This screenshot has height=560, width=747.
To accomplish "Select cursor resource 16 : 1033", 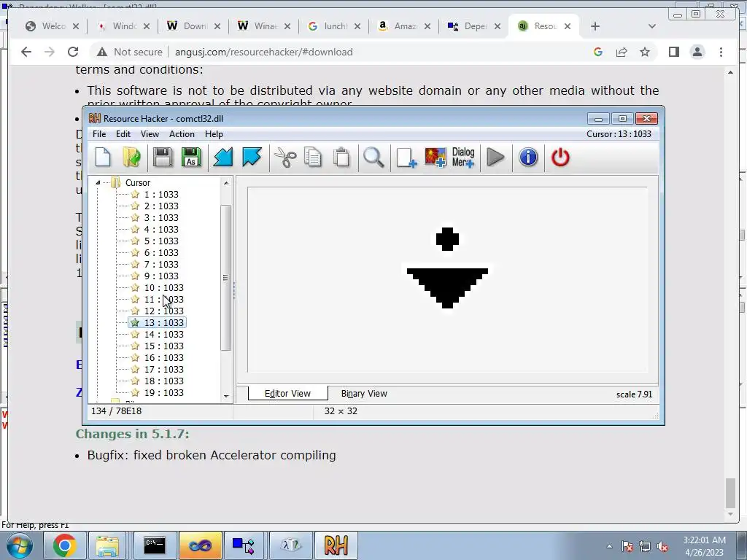I will coord(163,357).
